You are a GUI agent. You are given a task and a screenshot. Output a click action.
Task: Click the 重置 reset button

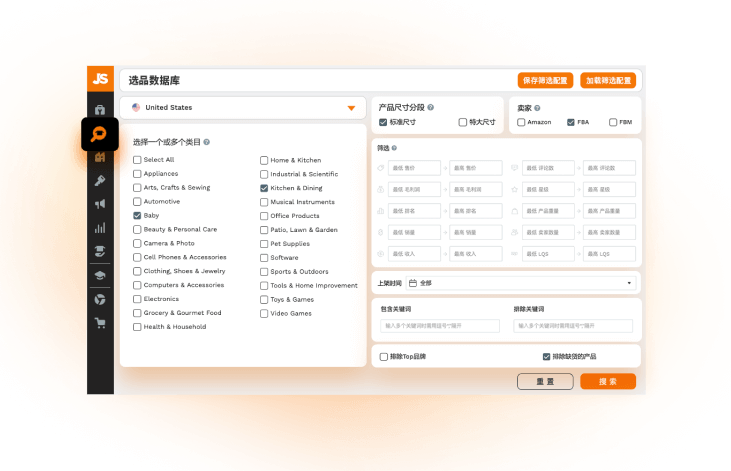click(545, 381)
